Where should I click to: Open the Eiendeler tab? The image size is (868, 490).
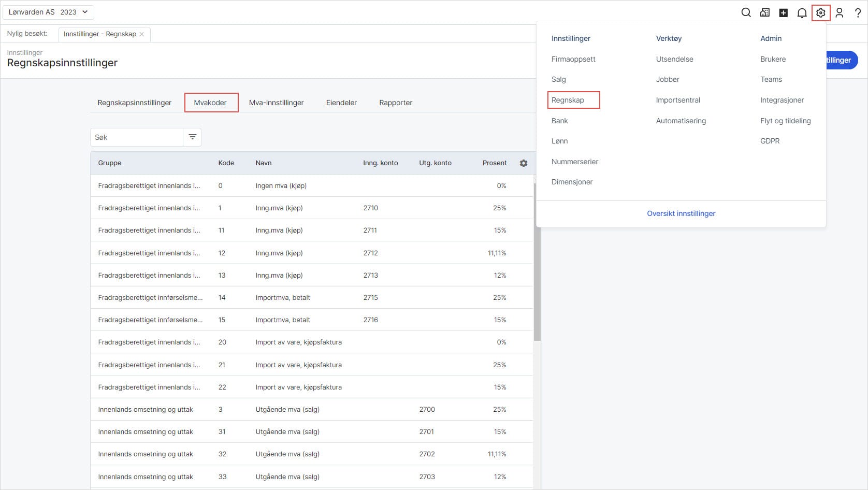(x=341, y=103)
